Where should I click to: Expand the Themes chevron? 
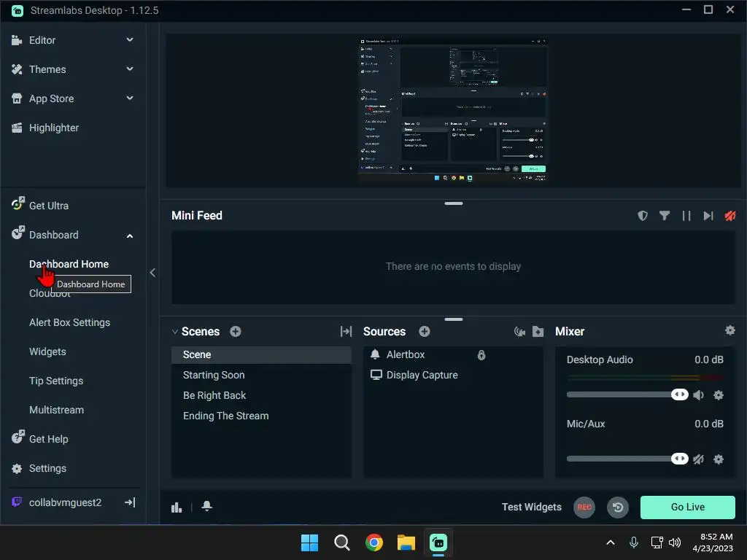coord(130,69)
